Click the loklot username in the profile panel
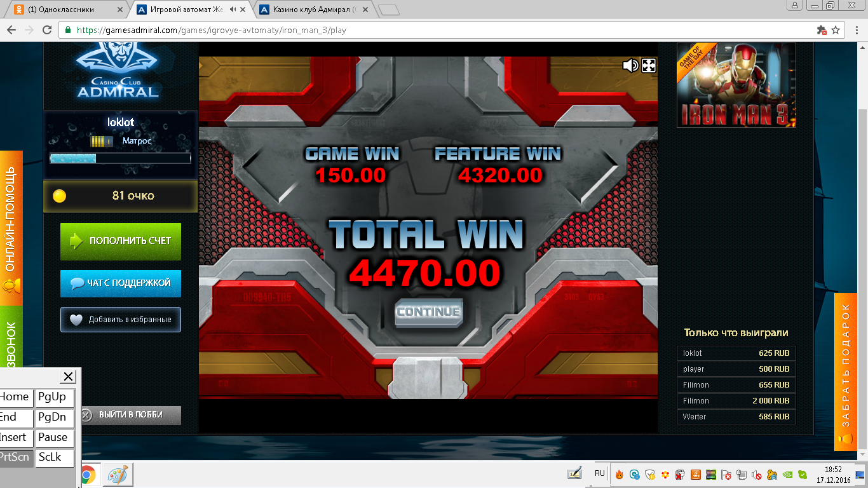868x488 pixels. point(121,122)
